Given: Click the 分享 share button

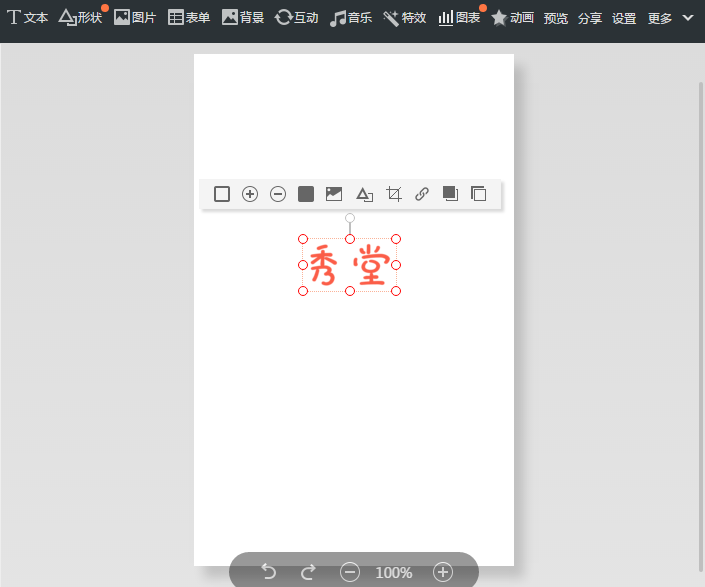Looking at the screenshot, I should tap(590, 18).
